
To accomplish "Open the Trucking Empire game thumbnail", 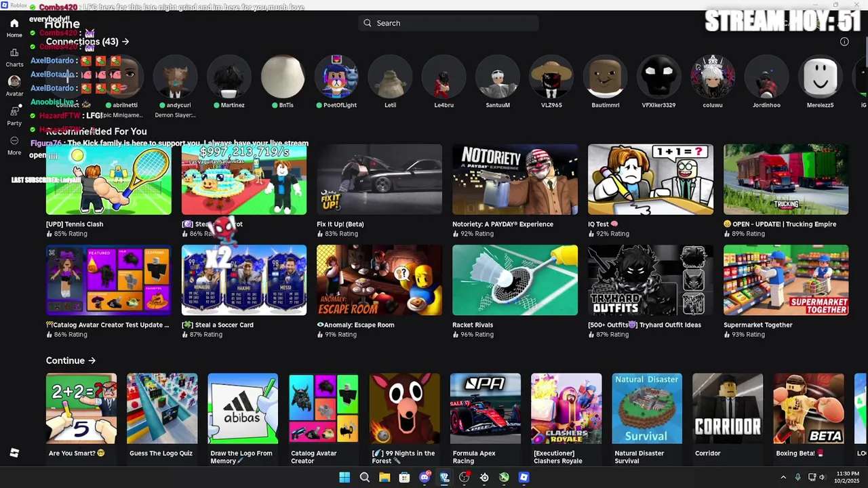I will click(x=786, y=180).
